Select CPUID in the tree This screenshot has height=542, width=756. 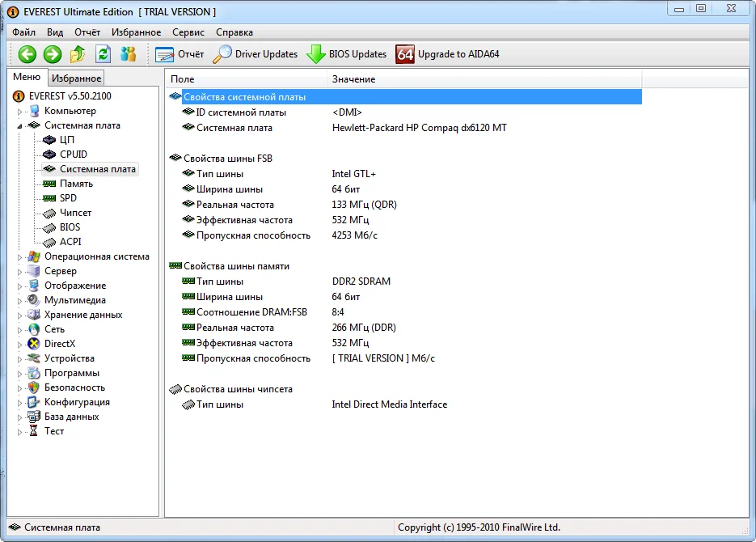73,155
